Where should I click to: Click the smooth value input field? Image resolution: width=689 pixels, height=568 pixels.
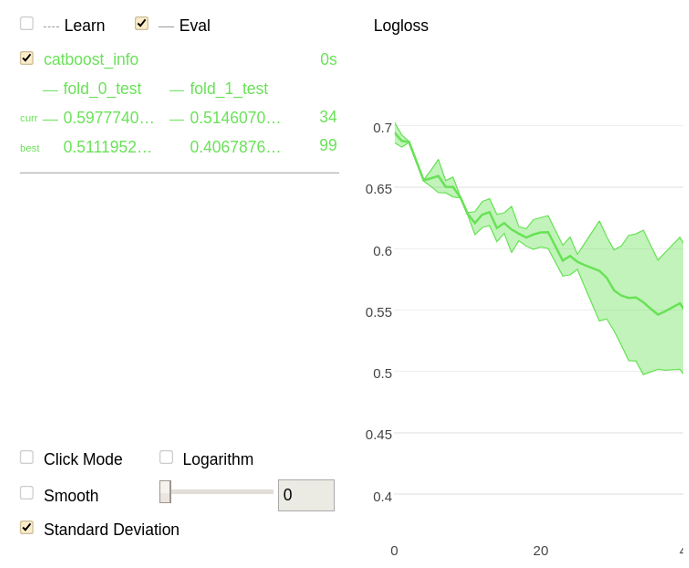[306, 495]
